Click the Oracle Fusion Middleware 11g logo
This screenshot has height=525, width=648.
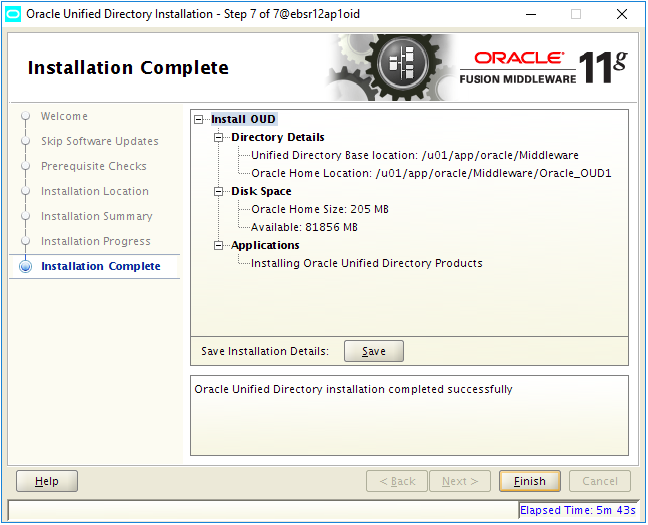pyautogui.click(x=543, y=67)
